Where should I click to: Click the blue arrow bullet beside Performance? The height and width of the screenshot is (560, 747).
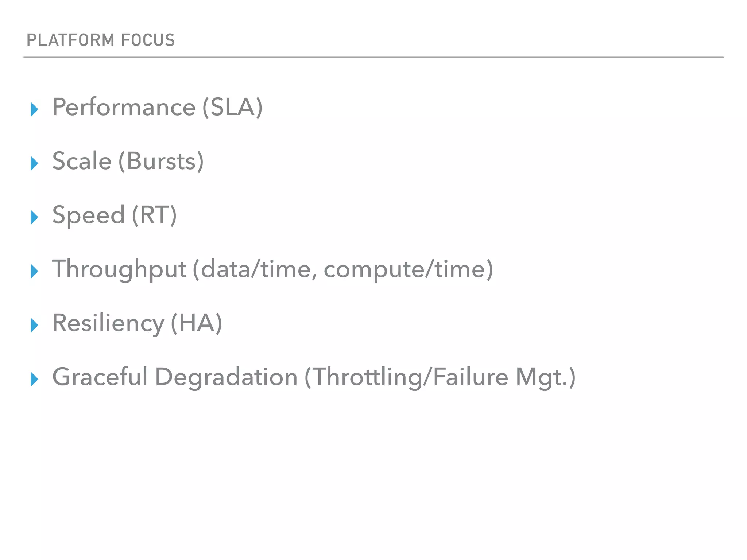tap(35, 109)
